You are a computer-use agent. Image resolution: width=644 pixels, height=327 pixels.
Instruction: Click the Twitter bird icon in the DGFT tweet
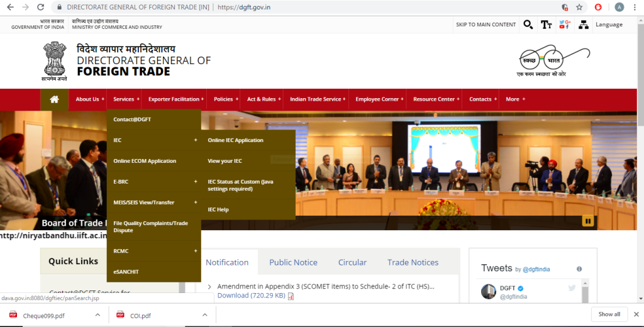[572, 288]
